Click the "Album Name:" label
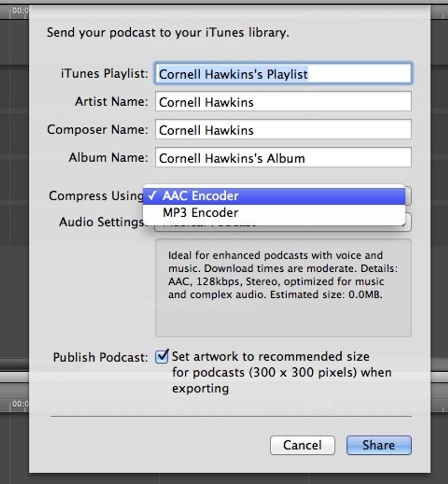 108,158
